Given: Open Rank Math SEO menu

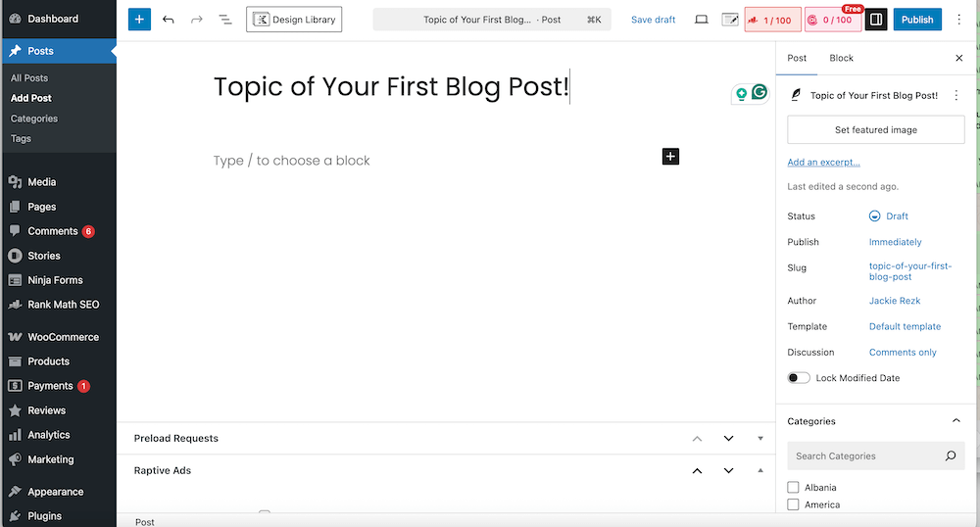Looking at the screenshot, I should (x=58, y=304).
